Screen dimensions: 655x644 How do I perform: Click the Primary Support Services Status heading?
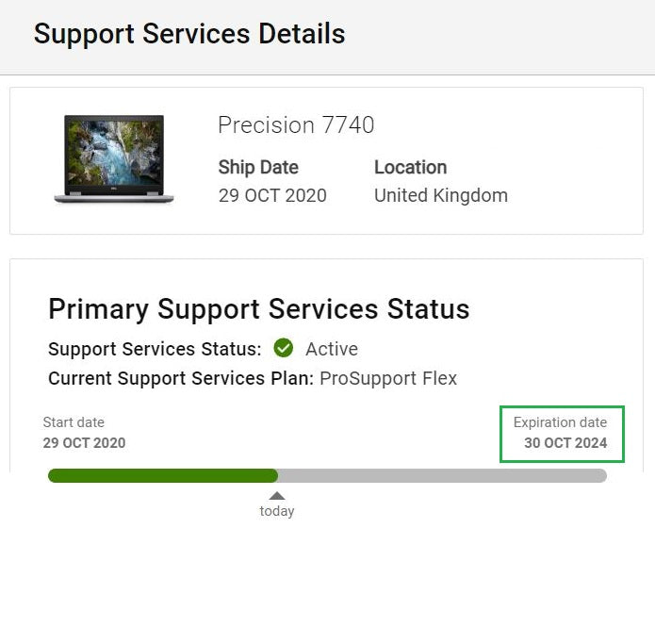pyautogui.click(x=259, y=309)
